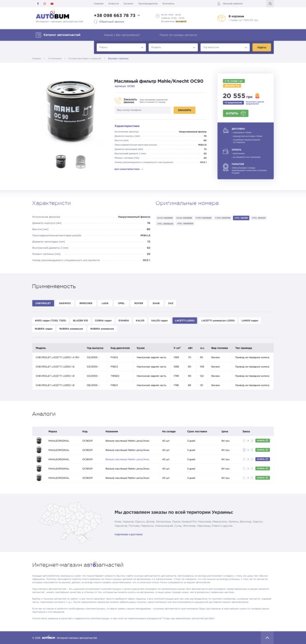Open Каталог автозапчастей menu
This screenshot has width=306, height=644.
pos(58,35)
